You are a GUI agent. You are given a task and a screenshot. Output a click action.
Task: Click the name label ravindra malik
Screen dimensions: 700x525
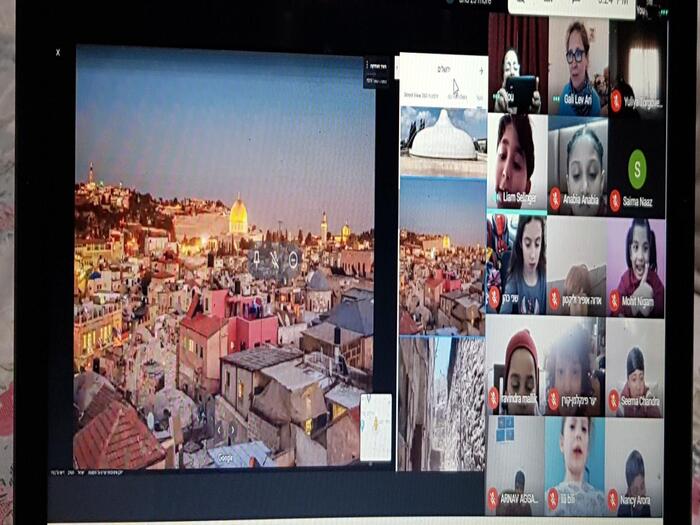(x=519, y=399)
